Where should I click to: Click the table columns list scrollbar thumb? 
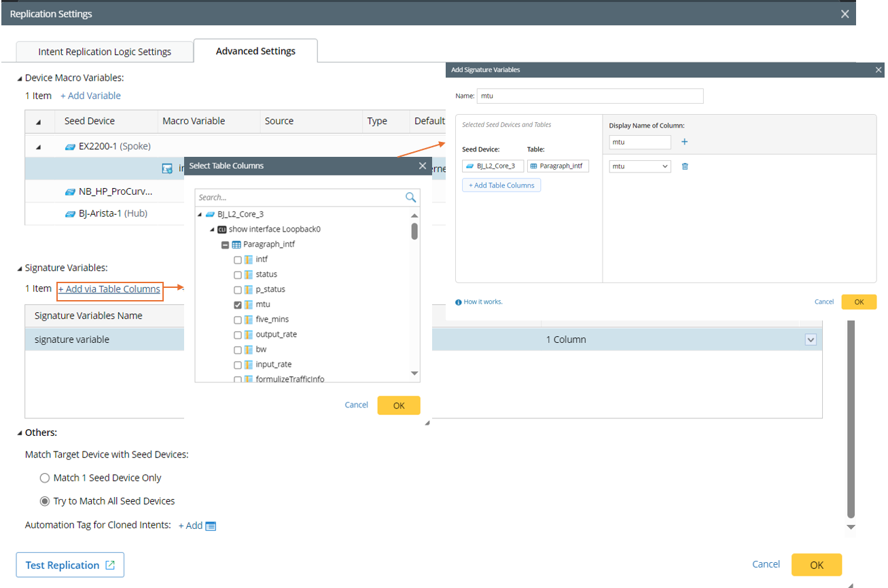click(x=414, y=232)
